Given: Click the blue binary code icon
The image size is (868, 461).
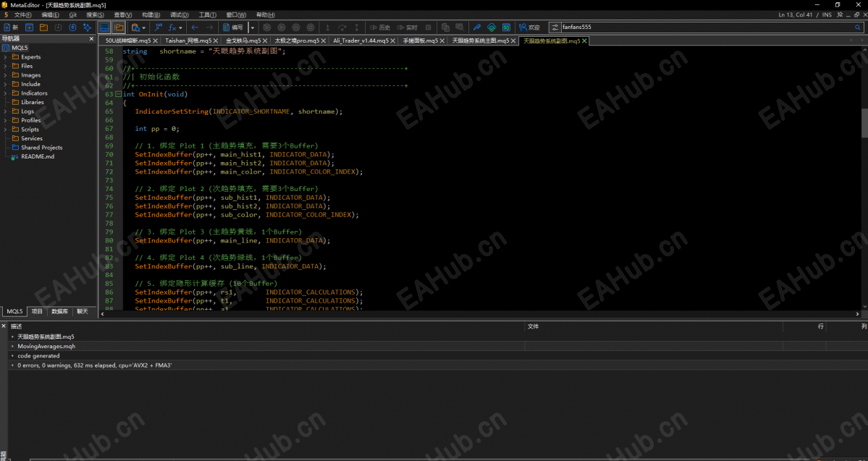Looking at the screenshot, I should pyautogui.click(x=506, y=27).
